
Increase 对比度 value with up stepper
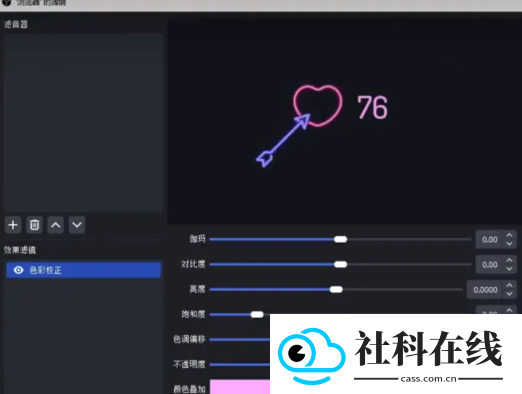(x=509, y=260)
